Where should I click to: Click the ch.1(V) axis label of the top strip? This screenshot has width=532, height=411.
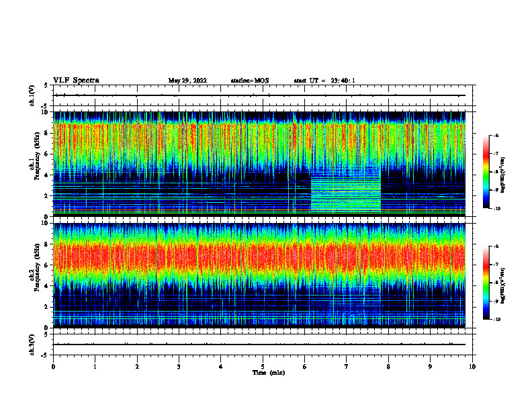click(32, 95)
